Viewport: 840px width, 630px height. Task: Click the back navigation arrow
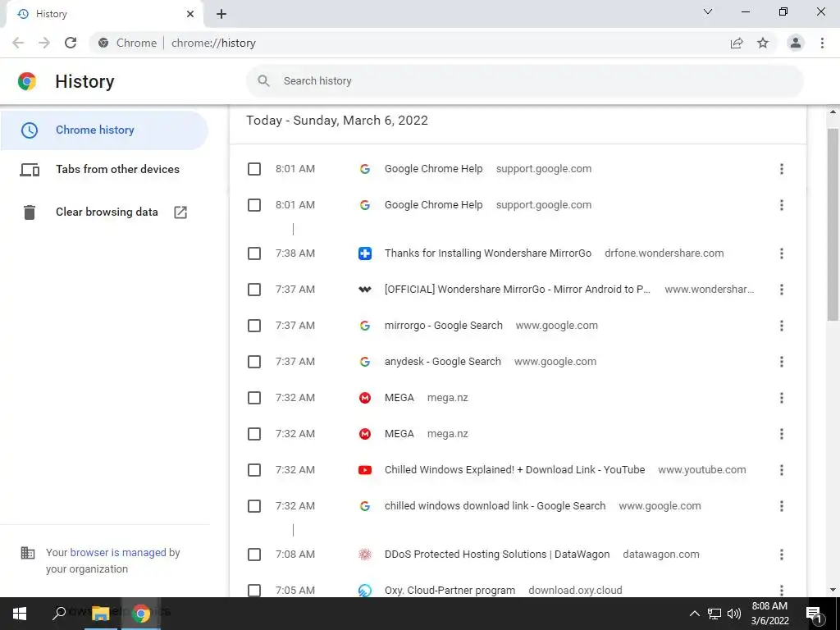tap(18, 43)
